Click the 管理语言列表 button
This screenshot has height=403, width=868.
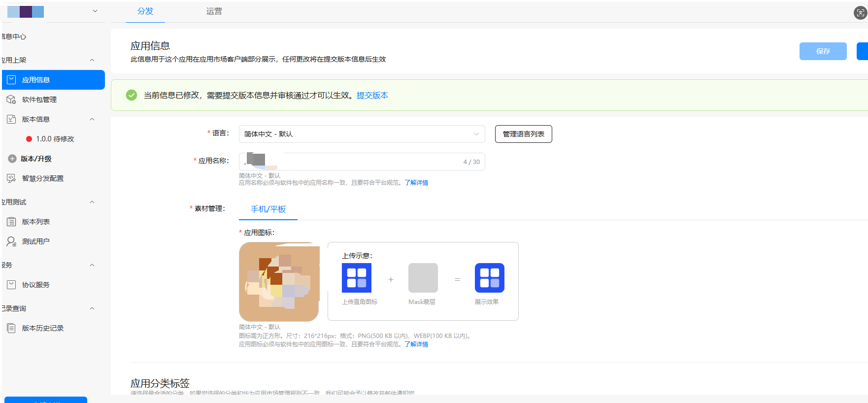point(523,134)
